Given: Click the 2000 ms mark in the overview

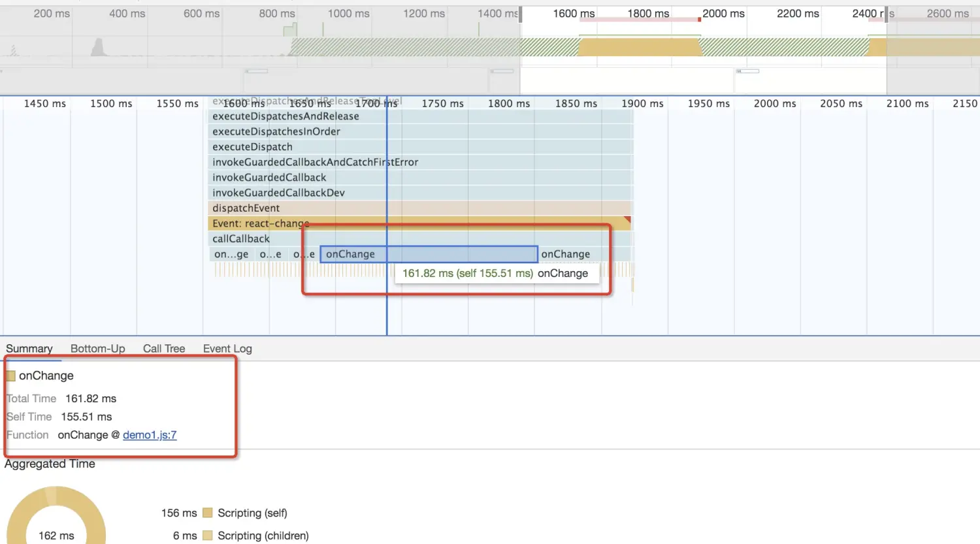Looking at the screenshot, I should pos(723,13).
